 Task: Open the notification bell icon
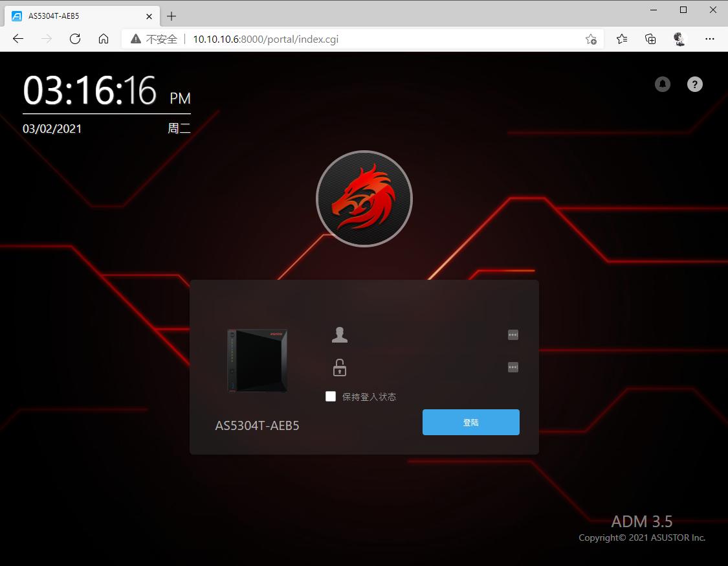pyautogui.click(x=662, y=84)
